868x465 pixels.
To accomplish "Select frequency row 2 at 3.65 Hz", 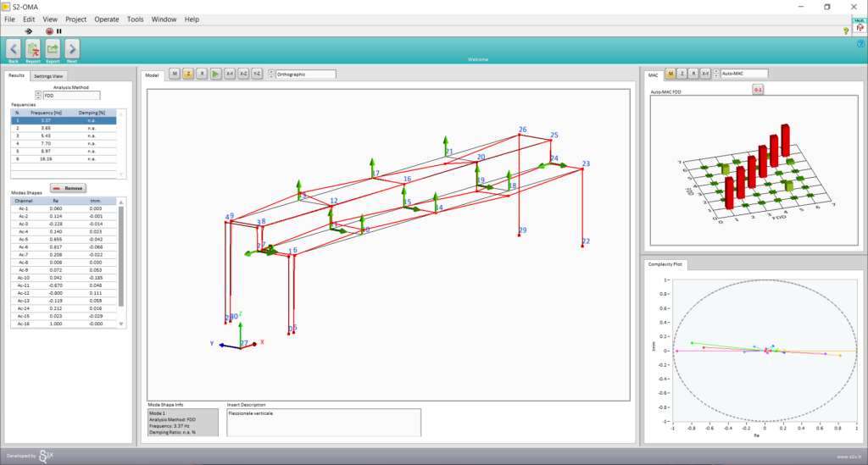I will click(x=64, y=128).
